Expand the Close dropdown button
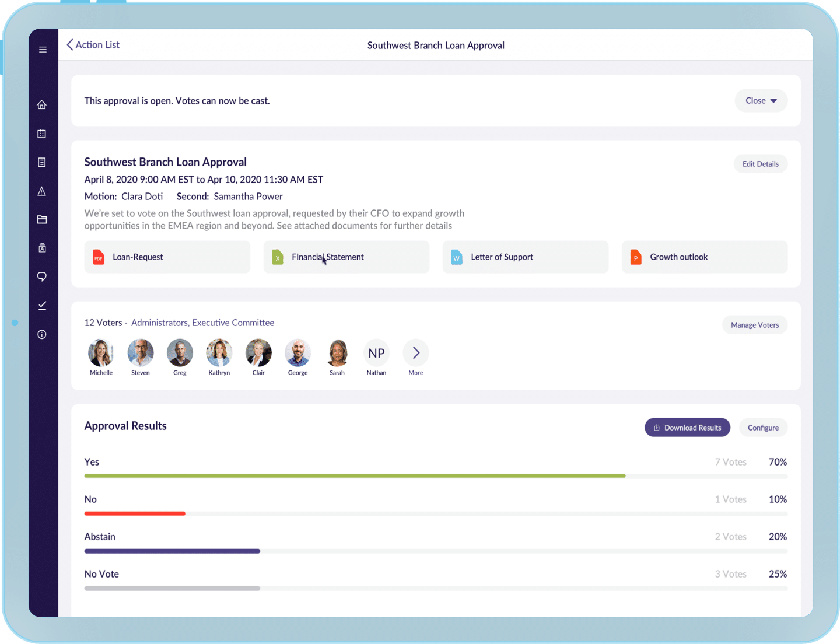Screen dimensions: 840x644 (761, 101)
